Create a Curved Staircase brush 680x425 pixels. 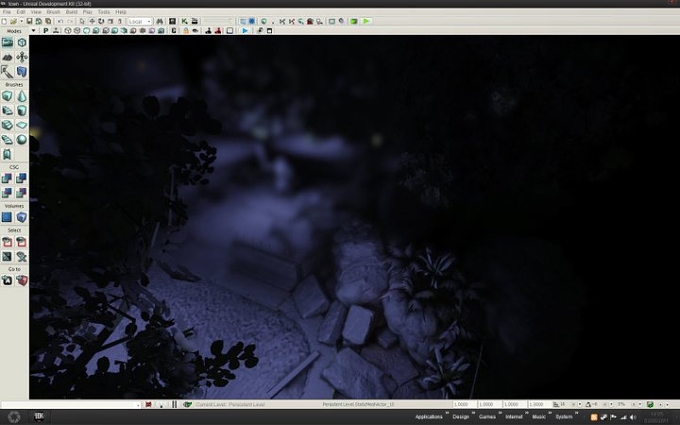(7, 111)
